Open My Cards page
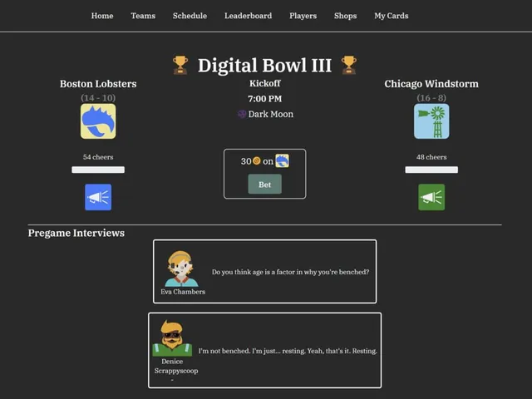The width and height of the screenshot is (532, 399). 392,16
